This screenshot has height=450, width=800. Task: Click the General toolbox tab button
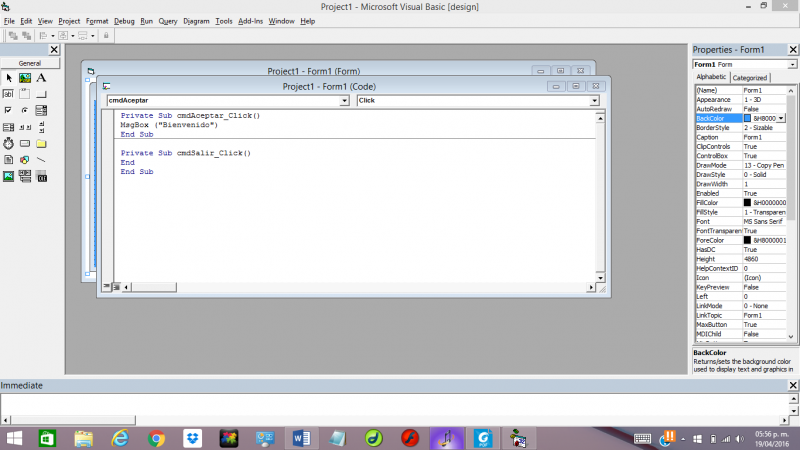30,63
